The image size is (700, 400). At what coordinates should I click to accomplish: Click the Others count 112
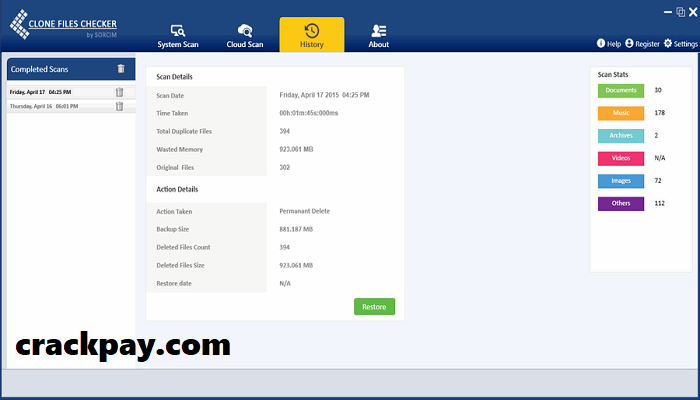tap(659, 204)
